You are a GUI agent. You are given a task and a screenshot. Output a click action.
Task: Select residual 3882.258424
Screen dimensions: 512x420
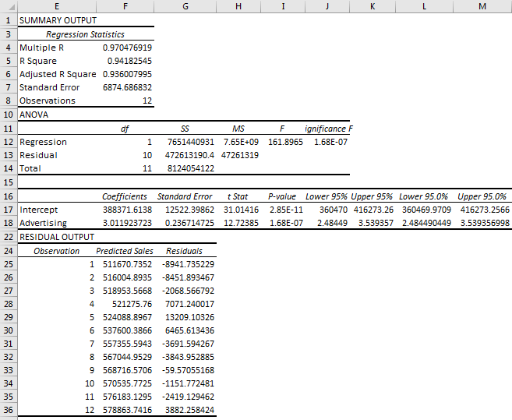(189, 410)
